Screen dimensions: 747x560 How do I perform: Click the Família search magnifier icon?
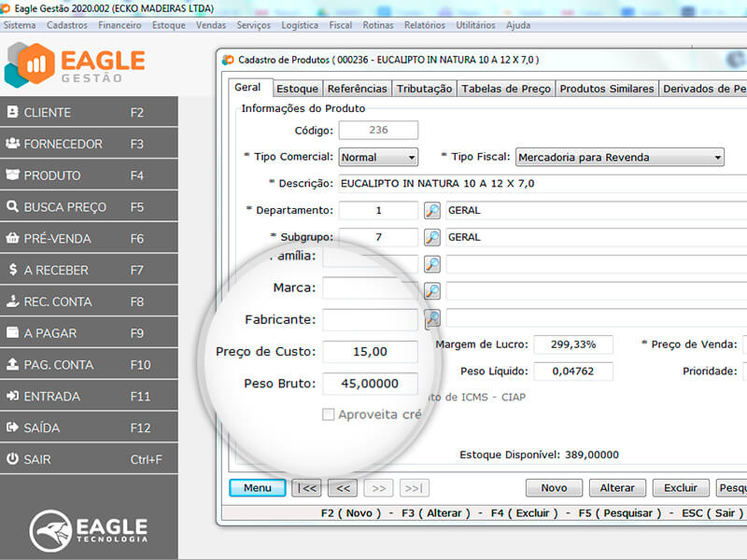tap(432, 264)
